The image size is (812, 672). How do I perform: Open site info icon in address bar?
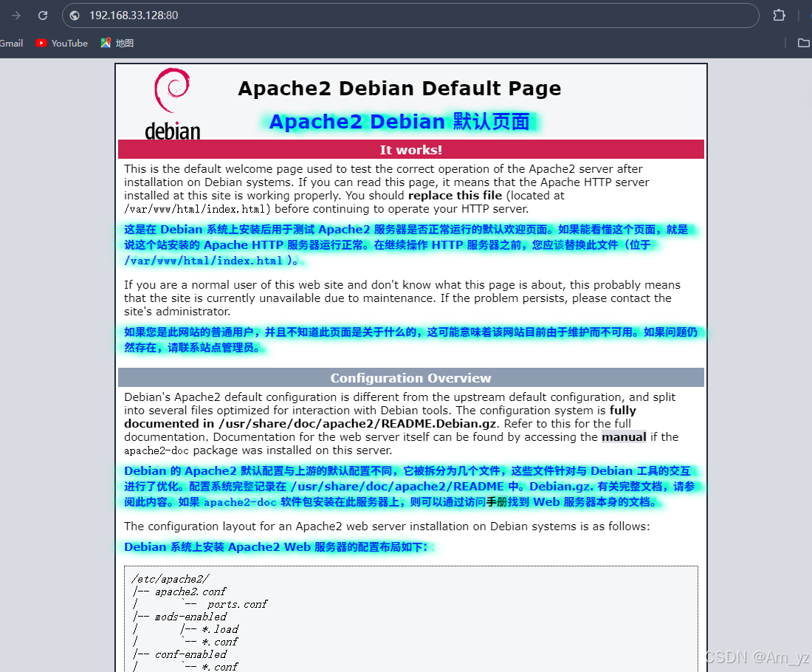pyautogui.click(x=75, y=16)
